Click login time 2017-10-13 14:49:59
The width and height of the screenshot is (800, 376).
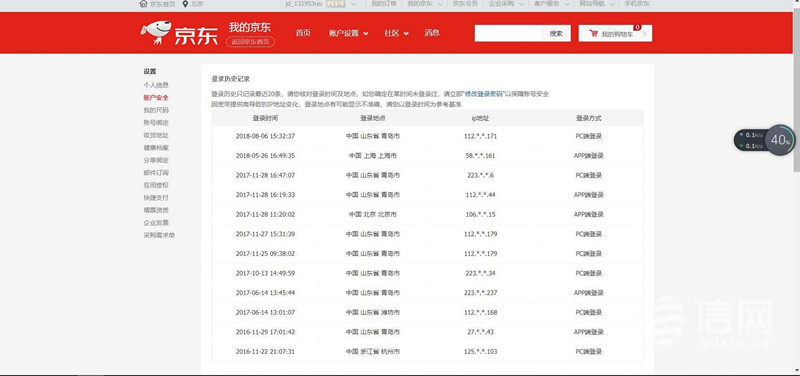pos(265,273)
